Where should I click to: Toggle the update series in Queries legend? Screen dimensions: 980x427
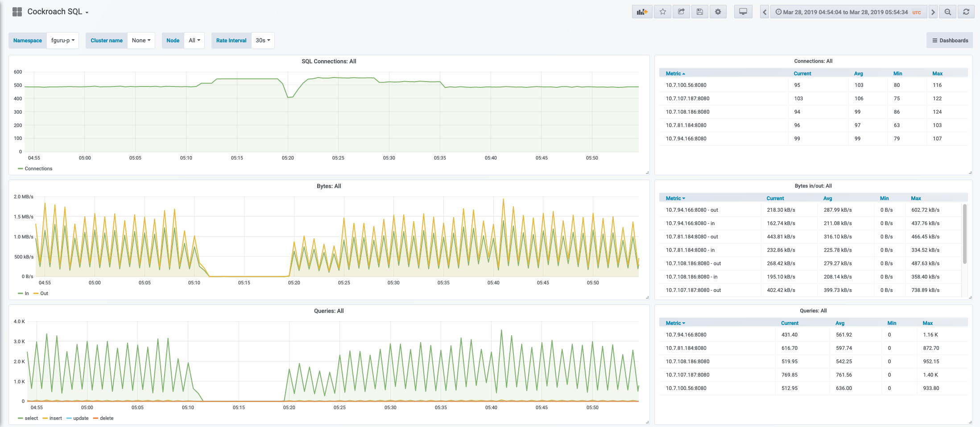(81, 418)
